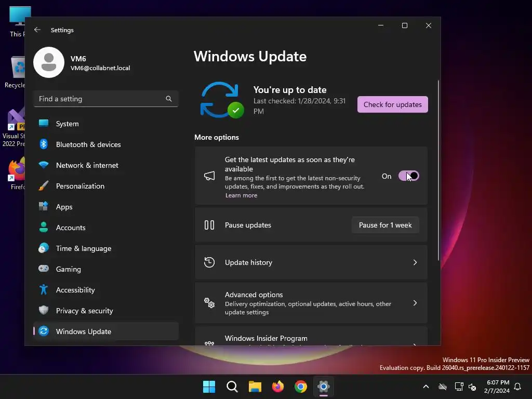Image resolution: width=532 pixels, height=399 pixels.
Task: Select Bluetooth & devices category
Action: [106, 144]
